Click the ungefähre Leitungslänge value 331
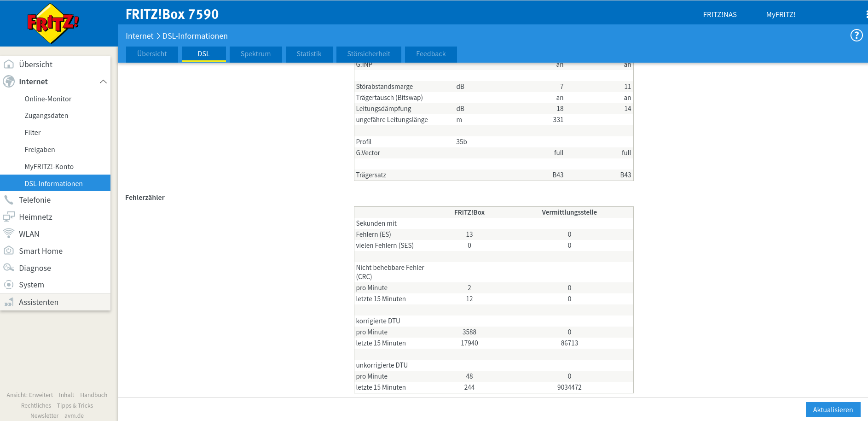Screen dimensions: 868x421 click(x=558, y=120)
